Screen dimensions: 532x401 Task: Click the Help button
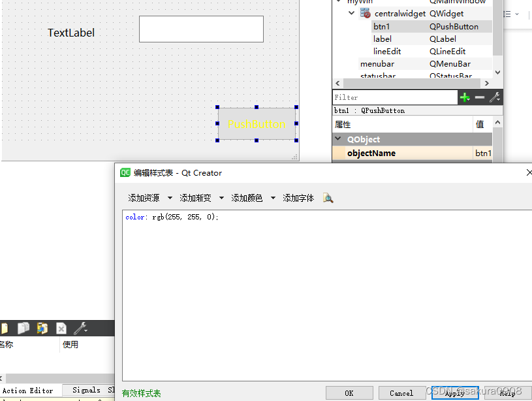pos(508,393)
